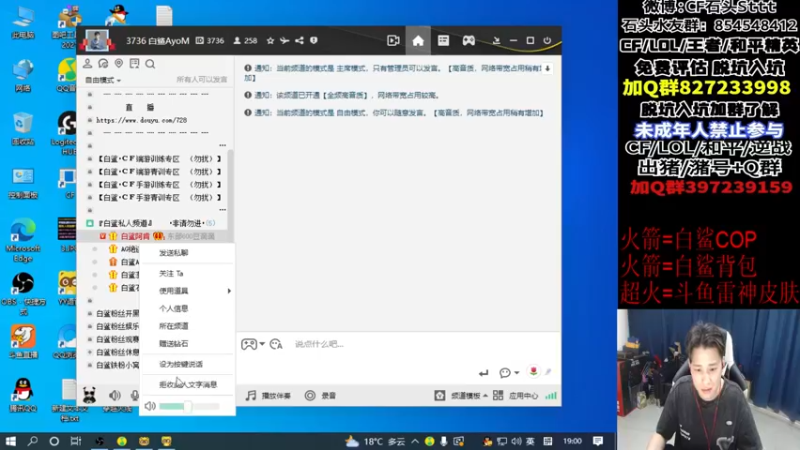Viewport: 800px width, 450px height.
Task: Open the 应用中心 app center
Action: [515, 396]
